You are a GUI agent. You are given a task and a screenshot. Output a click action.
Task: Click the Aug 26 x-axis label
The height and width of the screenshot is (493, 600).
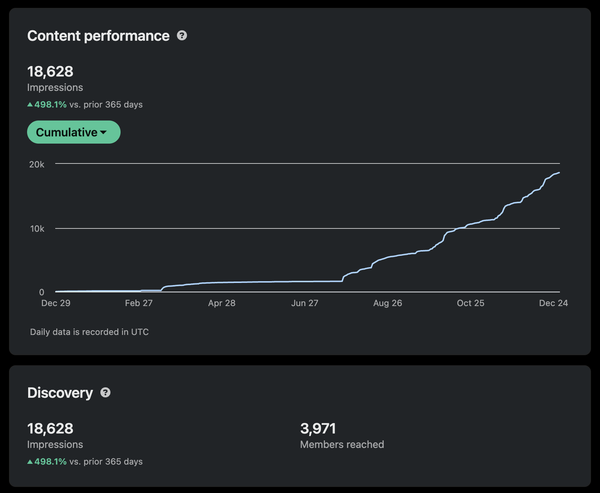click(387, 302)
